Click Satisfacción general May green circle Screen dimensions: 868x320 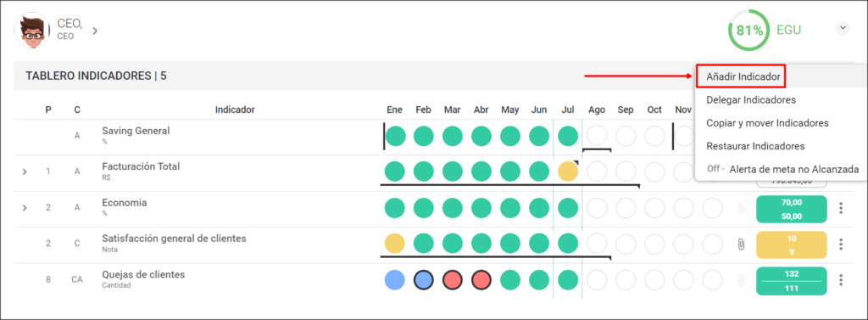point(509,244)
